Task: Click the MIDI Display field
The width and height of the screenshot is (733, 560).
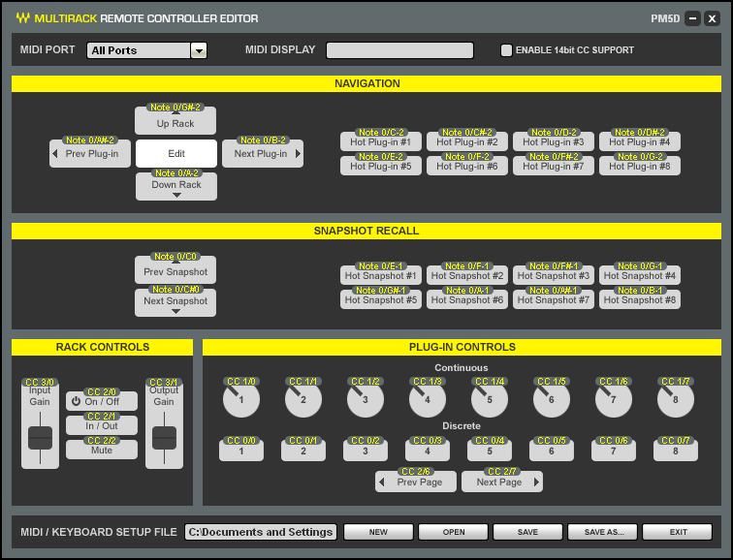Action: [x=399, y=50]
